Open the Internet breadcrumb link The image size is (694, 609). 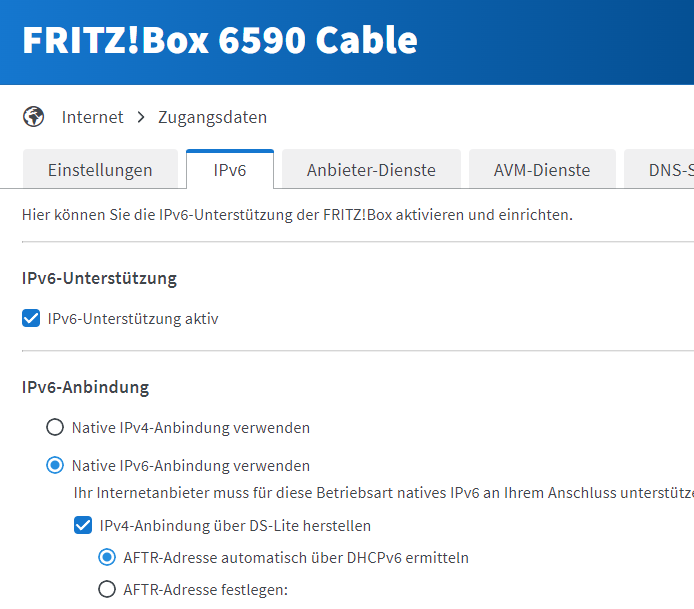[92, 117]
